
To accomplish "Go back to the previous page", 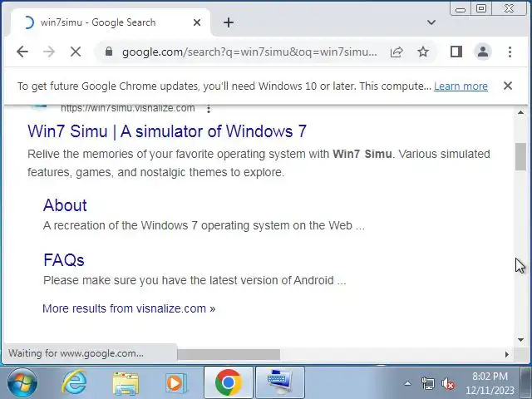I will click(22, 52).
